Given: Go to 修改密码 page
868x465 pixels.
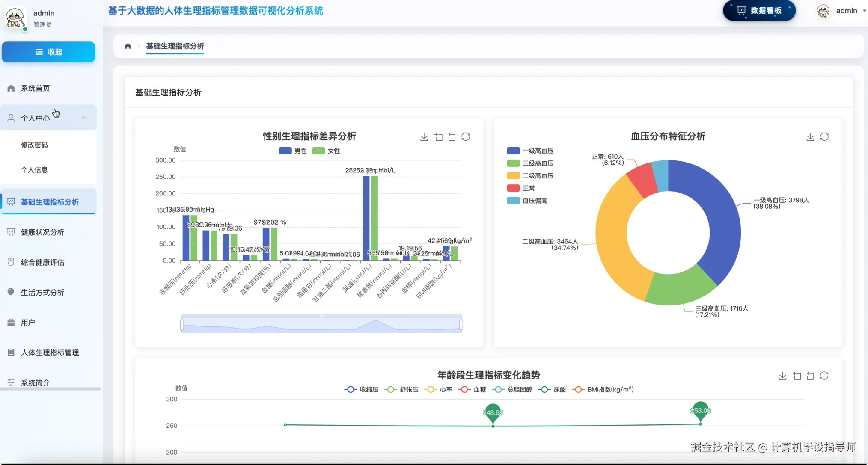Looking at the screenshot, I should click(34, 145).
